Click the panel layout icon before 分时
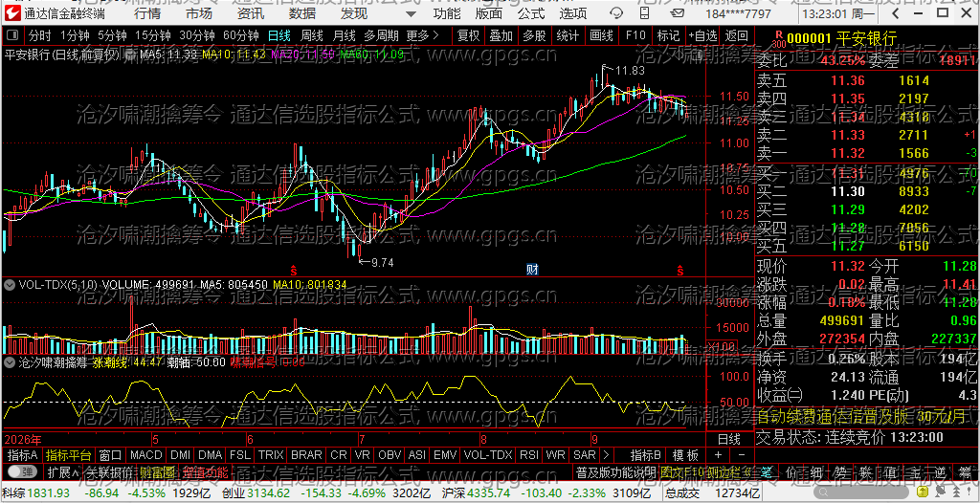980x503 pixels. (x=12, y=35)
